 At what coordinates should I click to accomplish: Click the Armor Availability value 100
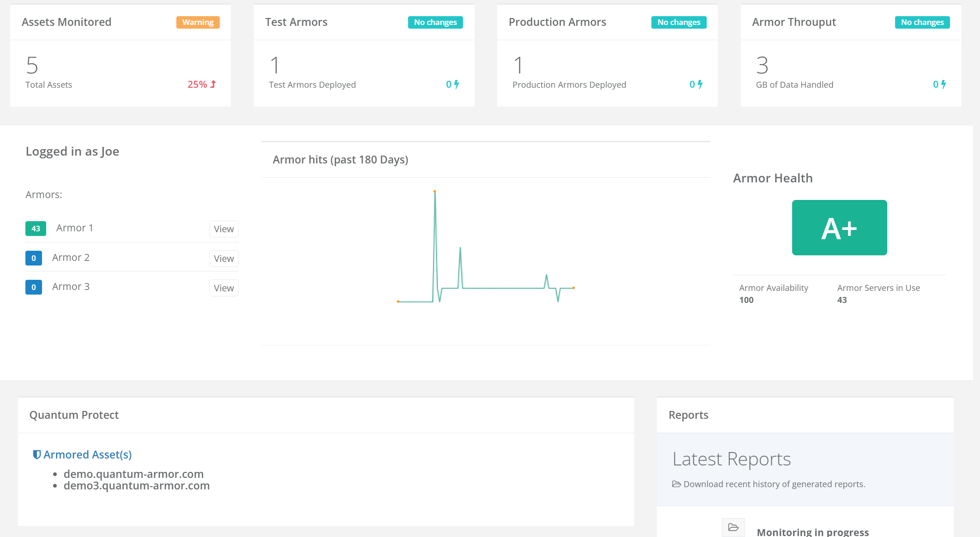point(746,300)
